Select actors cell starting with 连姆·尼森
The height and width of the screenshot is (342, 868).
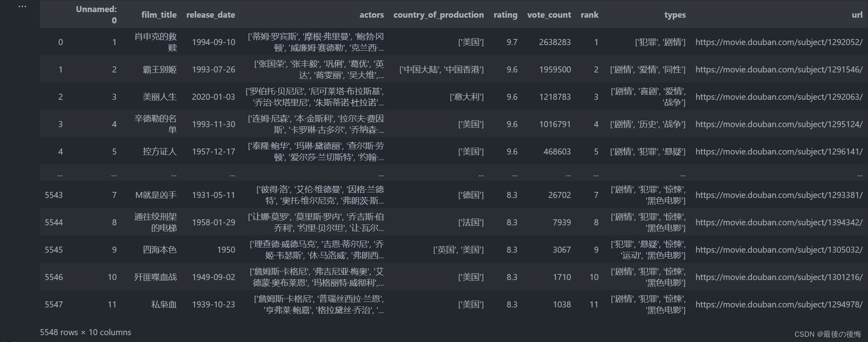[316, 124]
